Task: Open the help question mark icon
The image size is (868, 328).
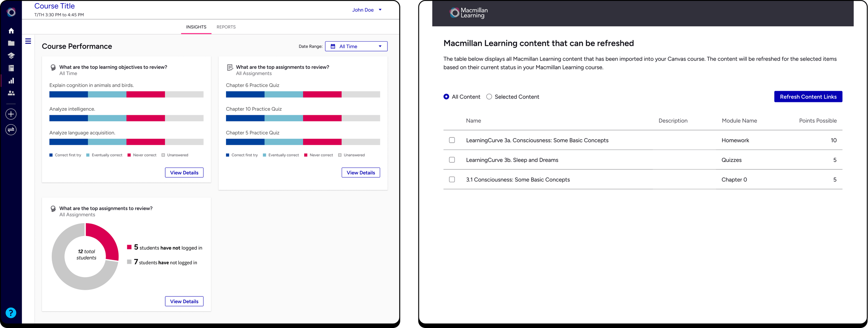Action: pos(11,313)
